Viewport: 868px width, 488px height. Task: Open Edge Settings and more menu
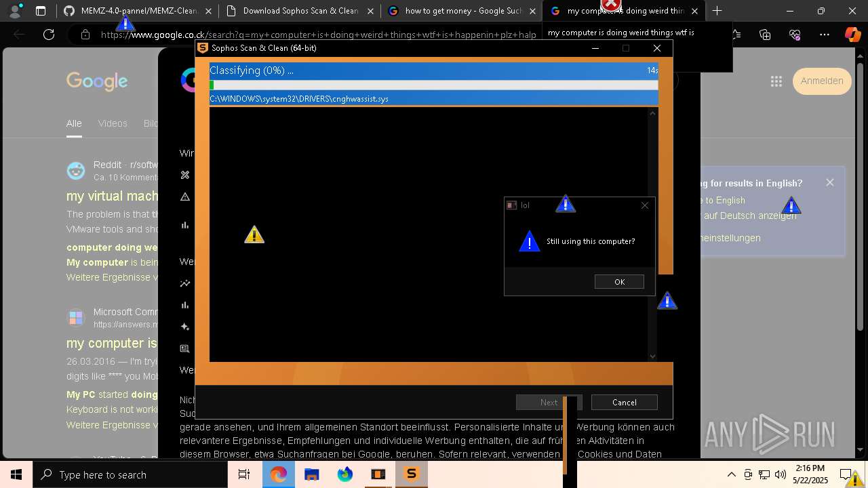825,35
